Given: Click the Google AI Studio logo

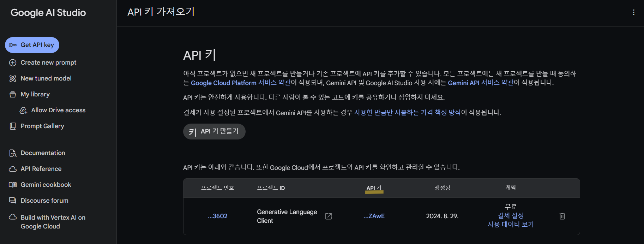Looking at the screenshot, I should (48, 13).
